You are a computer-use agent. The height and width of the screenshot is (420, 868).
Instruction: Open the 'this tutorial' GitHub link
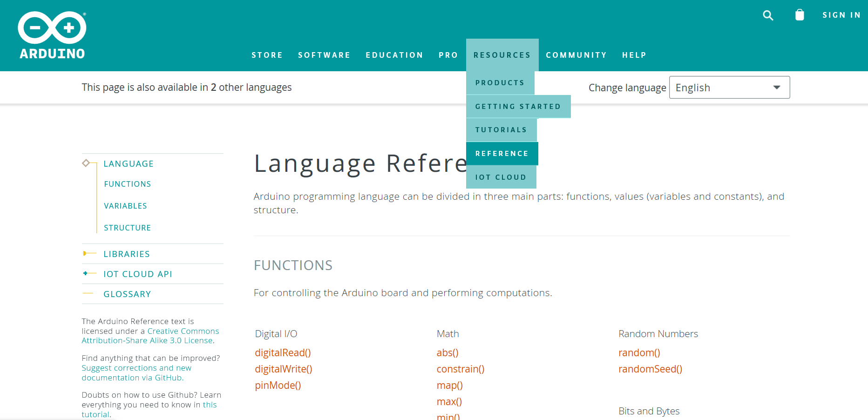(149, 410)
